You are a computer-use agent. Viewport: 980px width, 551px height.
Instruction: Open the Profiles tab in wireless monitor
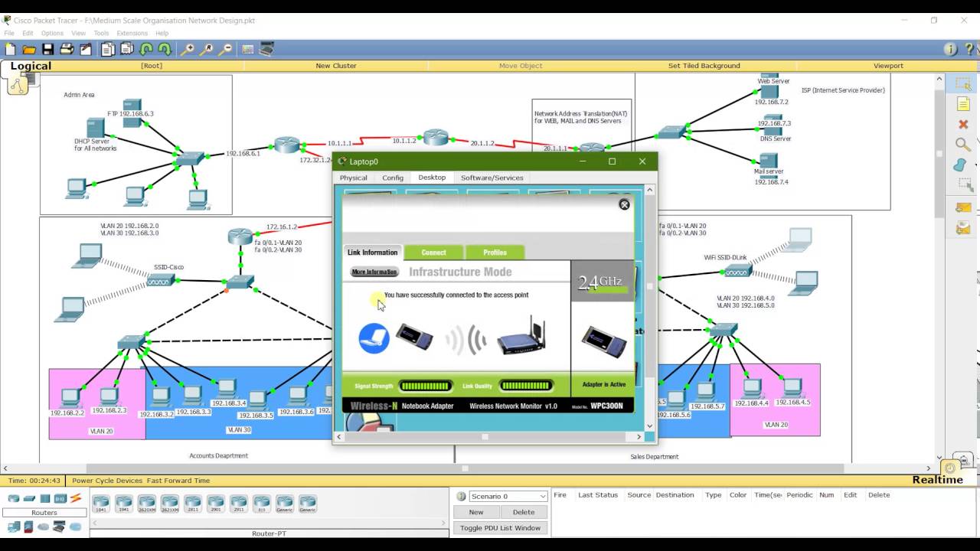tap(495, 253)
